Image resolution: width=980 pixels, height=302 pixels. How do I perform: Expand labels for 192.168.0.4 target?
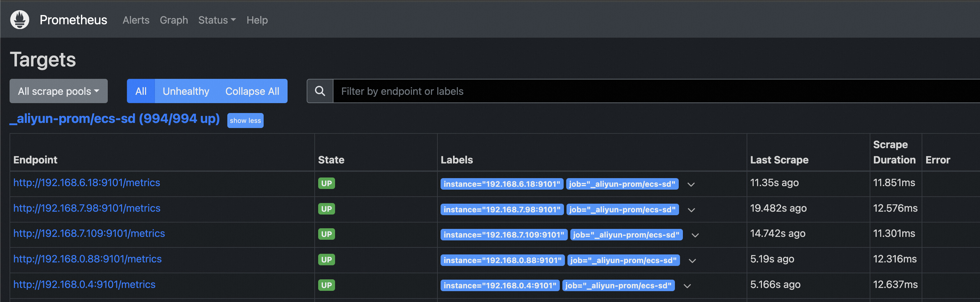click(687, 286)
